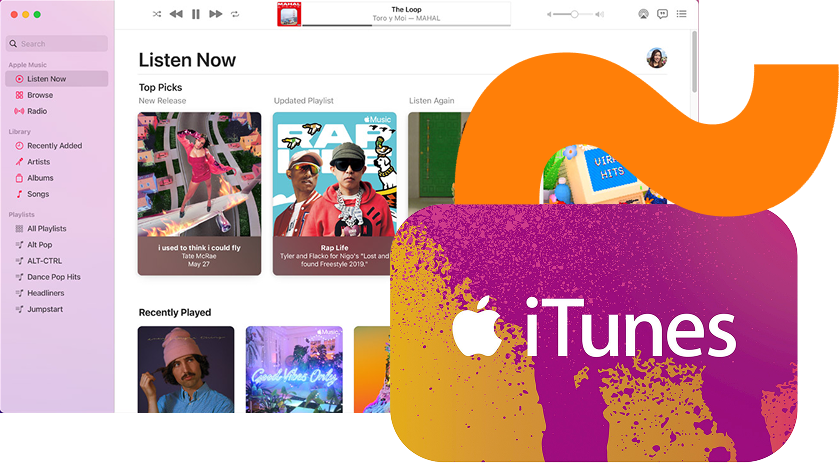The image size is (839, 463).
Task: Click the magnifier icon in Search
Action: pos(13,44)
